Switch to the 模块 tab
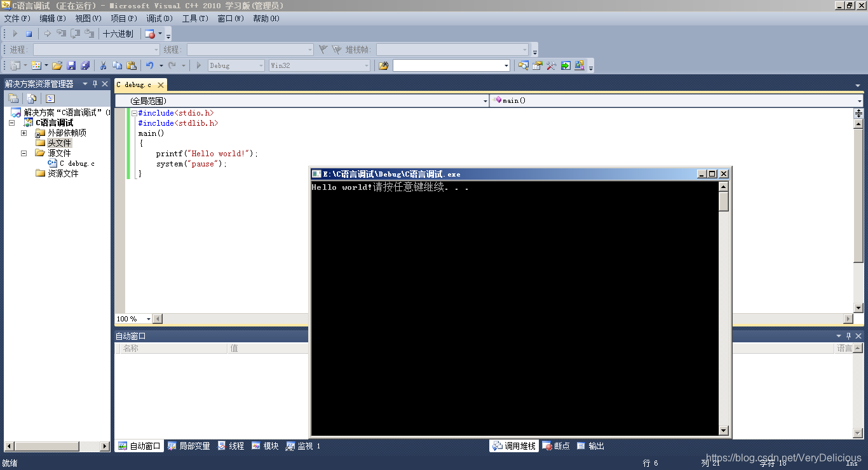 (x=265, y=446)
